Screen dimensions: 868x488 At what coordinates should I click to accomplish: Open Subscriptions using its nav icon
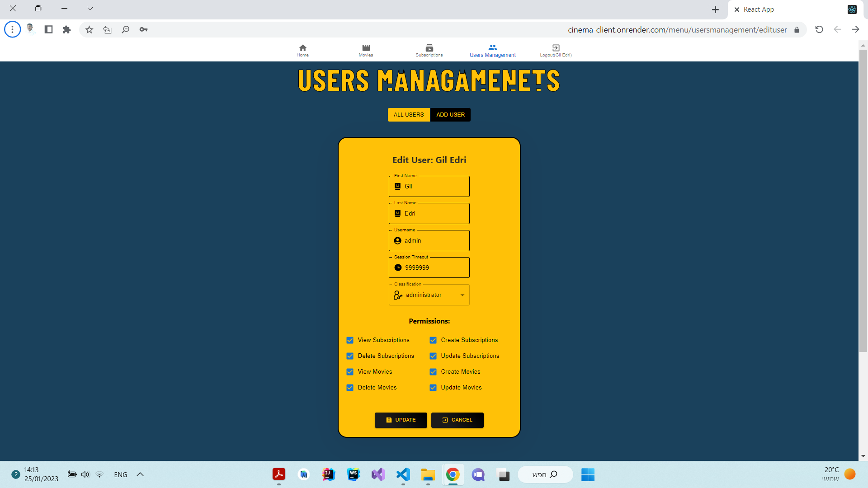tap(429, 47)
